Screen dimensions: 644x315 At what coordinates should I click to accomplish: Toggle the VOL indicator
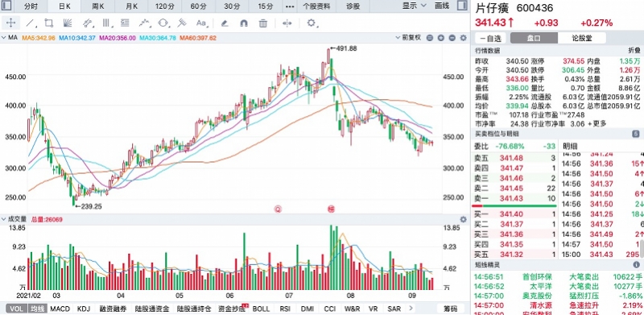(16, 309)
